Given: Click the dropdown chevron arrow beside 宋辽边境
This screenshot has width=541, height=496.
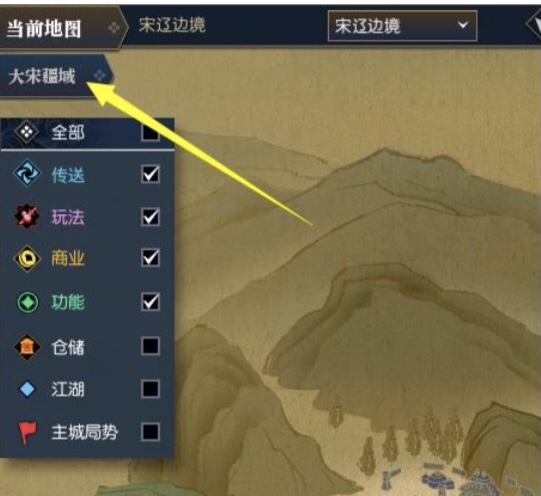Looking at the screenshot, I should pyautogui.click(x=463, y=25).
